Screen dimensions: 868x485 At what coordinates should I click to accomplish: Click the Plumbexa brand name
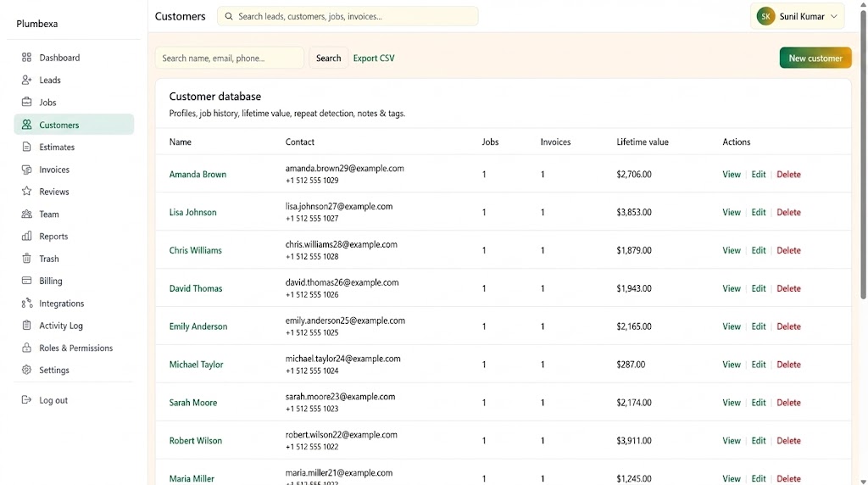click(37, 24)
